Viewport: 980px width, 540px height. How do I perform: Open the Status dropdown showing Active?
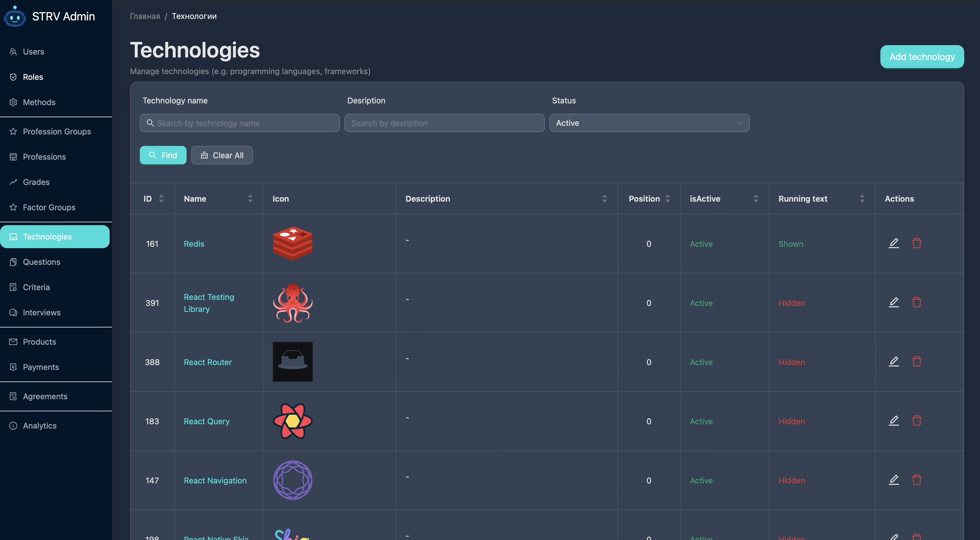click(649, 123)
